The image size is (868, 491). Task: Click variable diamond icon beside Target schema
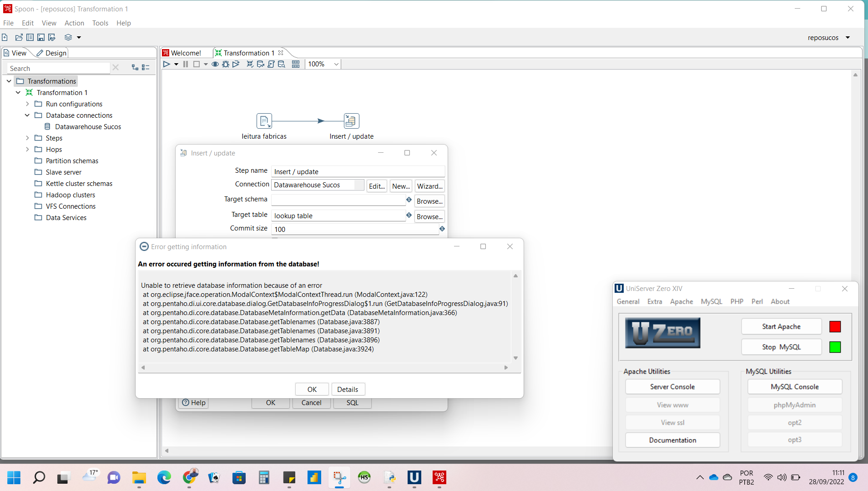pos(409,200)
